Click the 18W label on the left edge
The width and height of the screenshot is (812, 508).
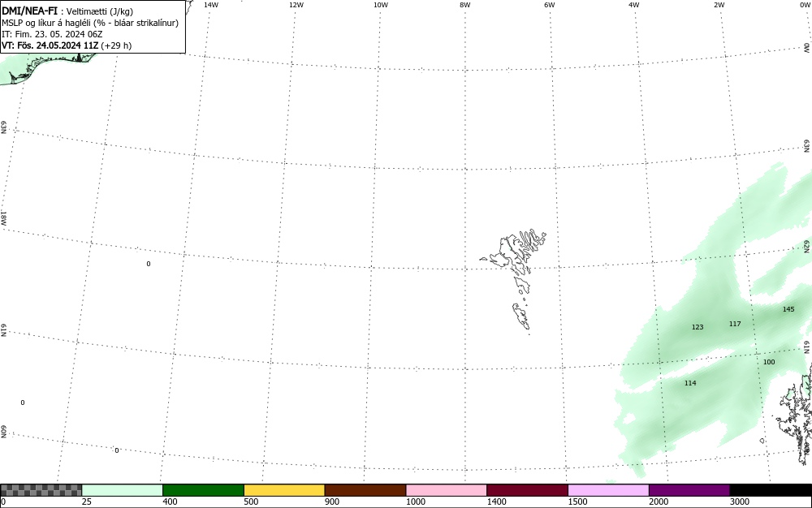click(3, 217)
